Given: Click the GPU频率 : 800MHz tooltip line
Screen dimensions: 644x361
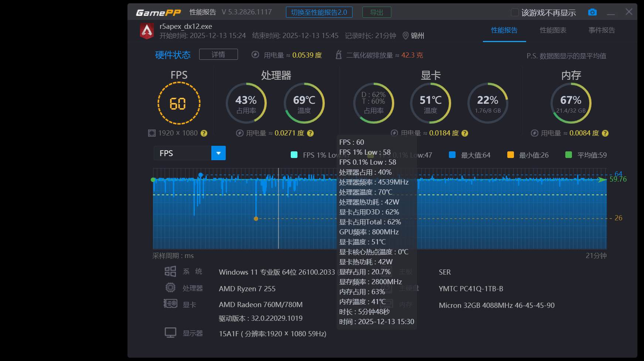Looking at the screenshot, I should (x=369, y=232).
